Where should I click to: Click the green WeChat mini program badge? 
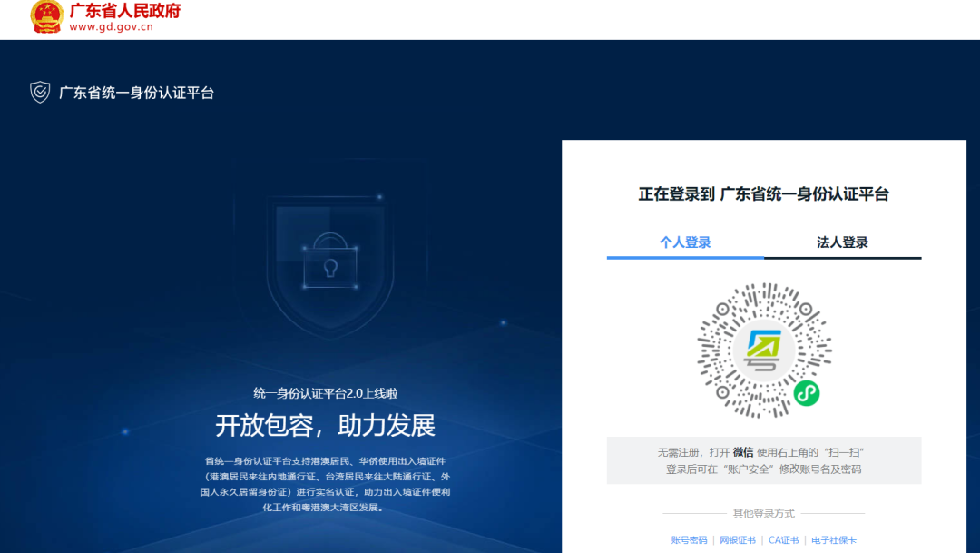click(806, 392)
